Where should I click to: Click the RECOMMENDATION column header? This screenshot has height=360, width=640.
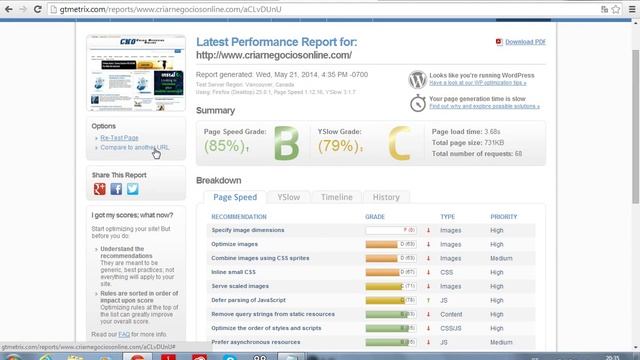click(x=239, y=217)
